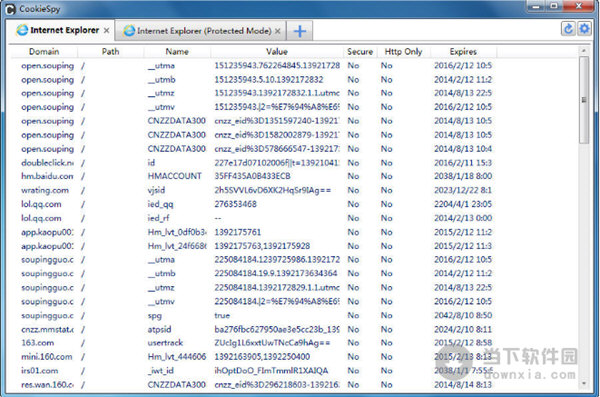Sort by the Secure column header

[x=360, y=52]
